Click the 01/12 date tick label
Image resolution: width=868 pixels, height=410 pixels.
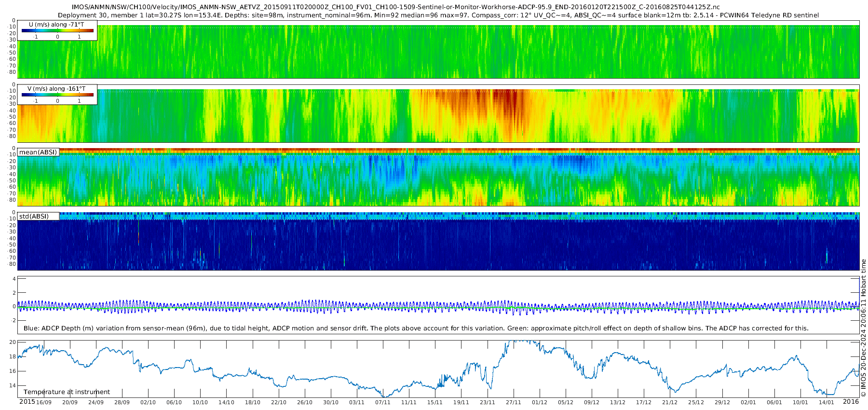pos(539,402)
